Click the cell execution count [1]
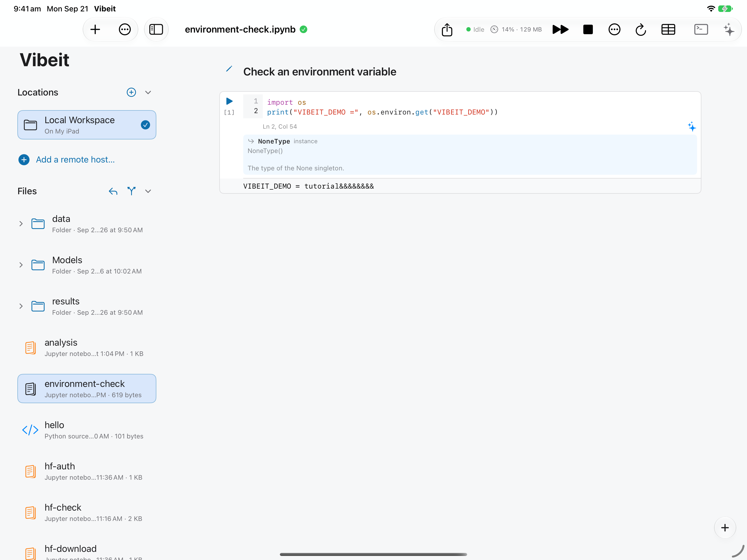The width and height of the screenshot is (747, 560). coord(229,112)
